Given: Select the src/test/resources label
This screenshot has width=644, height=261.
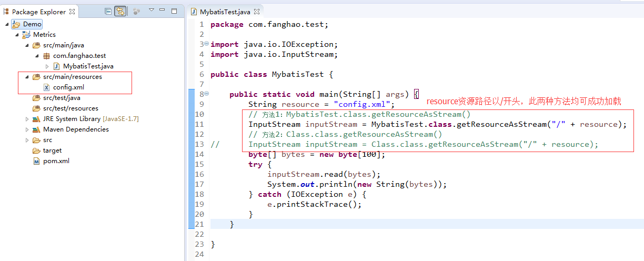Looking at the screenshot, I should pyautogui.click(x=71, y=108).
